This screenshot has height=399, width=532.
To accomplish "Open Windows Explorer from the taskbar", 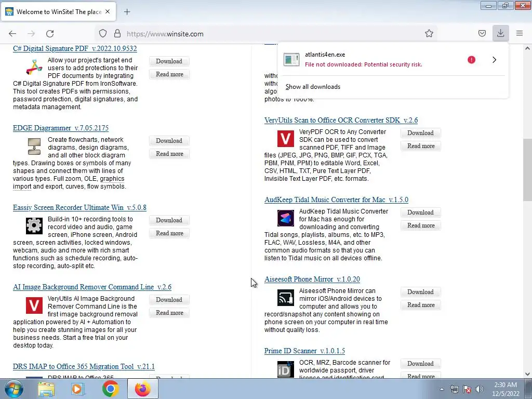I will point(46,389).
